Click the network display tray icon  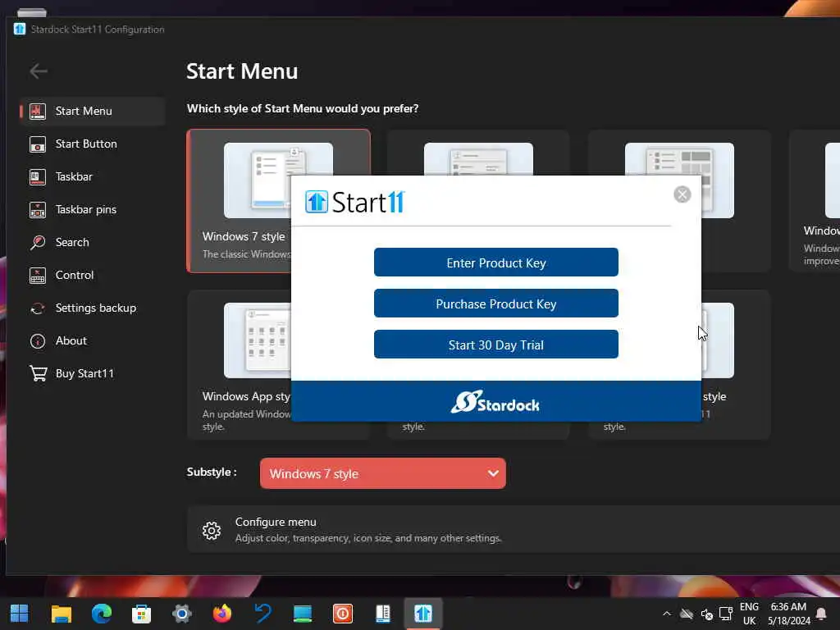click(x=726, y=614)
